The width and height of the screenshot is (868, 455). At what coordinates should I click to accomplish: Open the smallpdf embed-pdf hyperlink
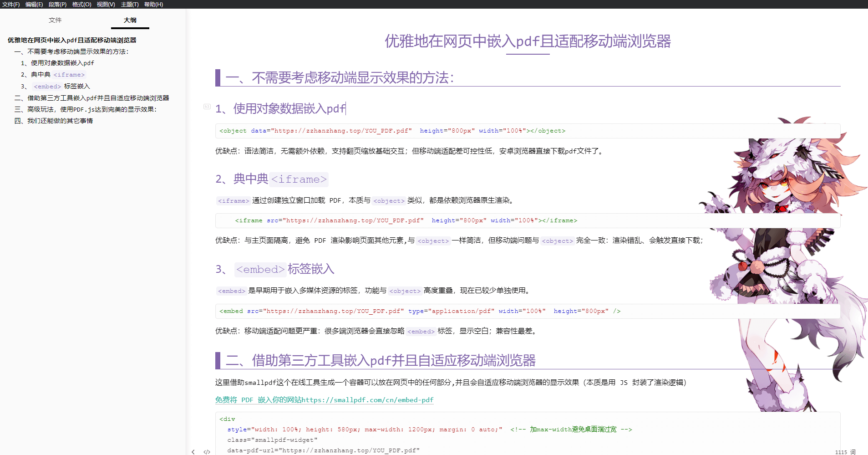pos(324,400)
